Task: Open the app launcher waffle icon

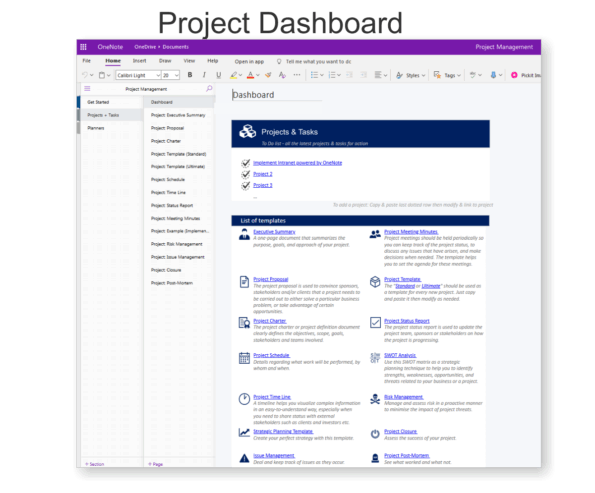Action: (x=83, y=47)
